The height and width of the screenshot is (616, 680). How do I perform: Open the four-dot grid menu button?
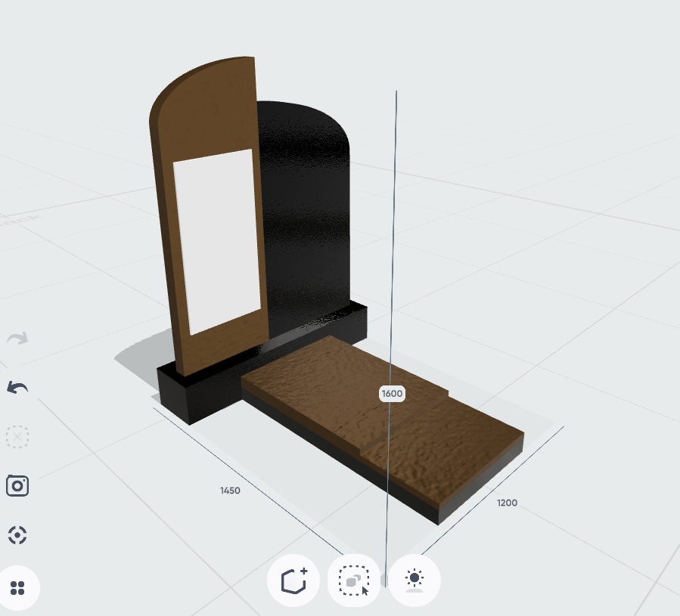pyautogui.click(x=19, y=587)
